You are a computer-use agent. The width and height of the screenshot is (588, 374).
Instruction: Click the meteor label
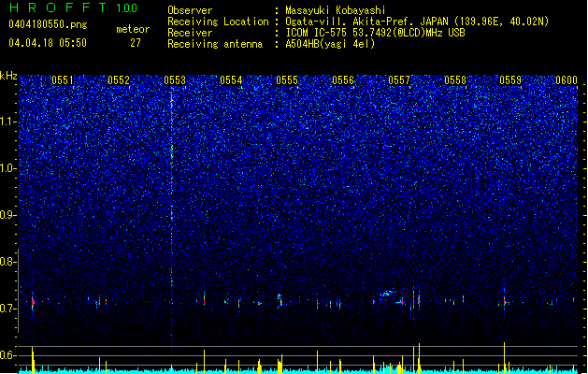133,29
